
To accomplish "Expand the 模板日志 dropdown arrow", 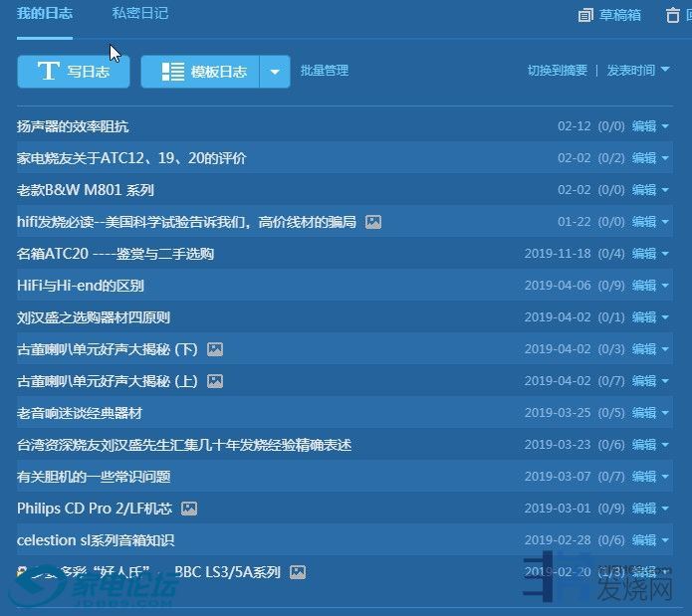I will tap(275, 72).
